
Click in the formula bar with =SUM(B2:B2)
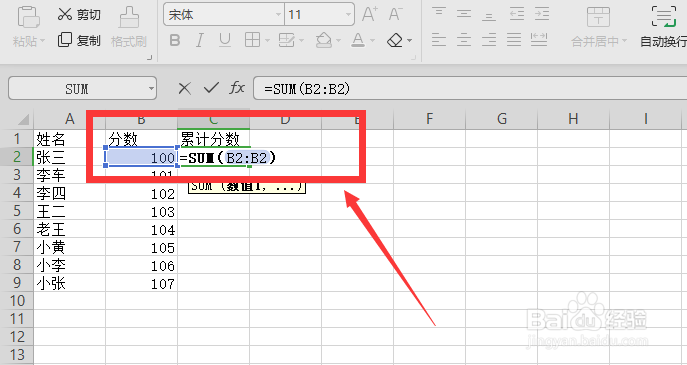coord(470,89)
